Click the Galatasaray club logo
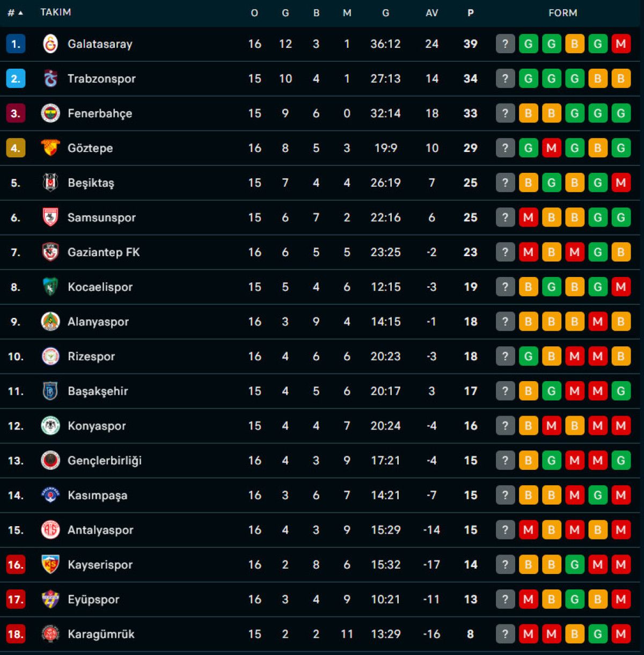Viewport: 644px width, 655px height. (50, 44)
